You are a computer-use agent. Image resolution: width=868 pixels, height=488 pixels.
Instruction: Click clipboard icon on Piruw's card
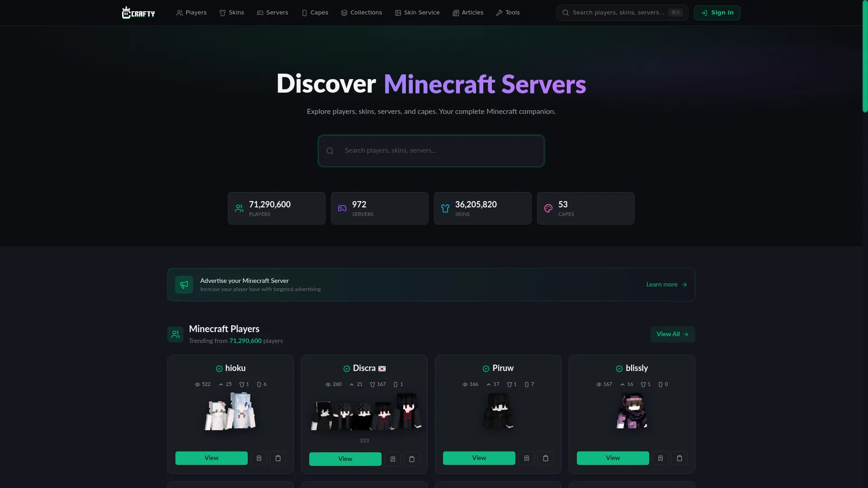coord(546,458)
